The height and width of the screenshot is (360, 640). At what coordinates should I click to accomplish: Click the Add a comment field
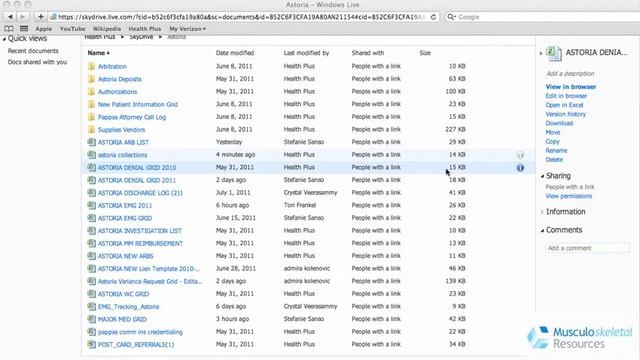coord(587,248)
